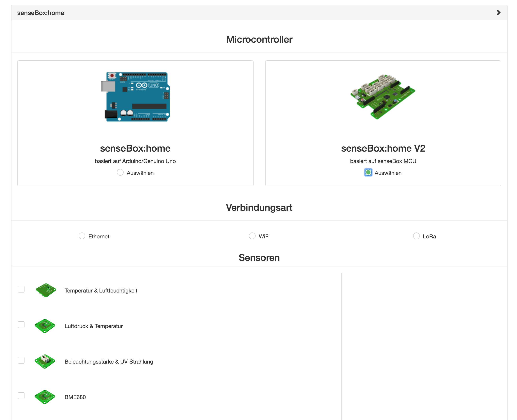Viewport: 517px width, 420px height.
Task: Choose Ethernet connection type
Action: (x=82, y=236)
